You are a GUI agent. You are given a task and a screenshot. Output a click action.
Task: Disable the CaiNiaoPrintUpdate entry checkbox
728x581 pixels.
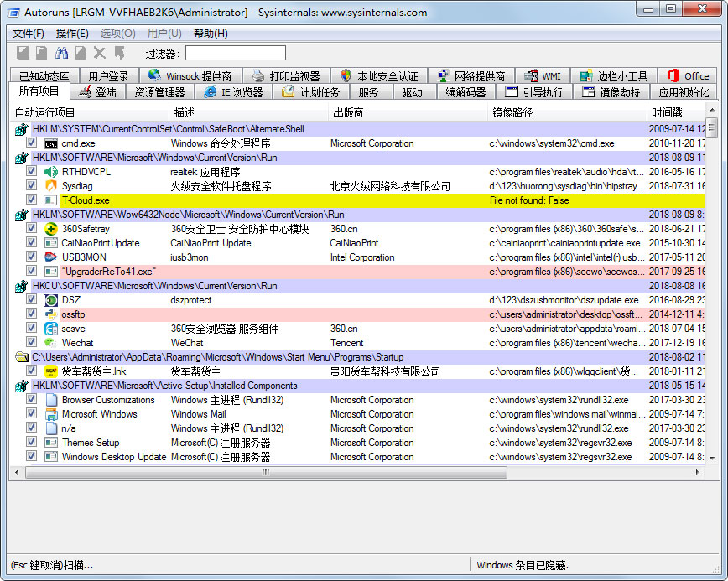pyautogui.click(x=31, y=243)
